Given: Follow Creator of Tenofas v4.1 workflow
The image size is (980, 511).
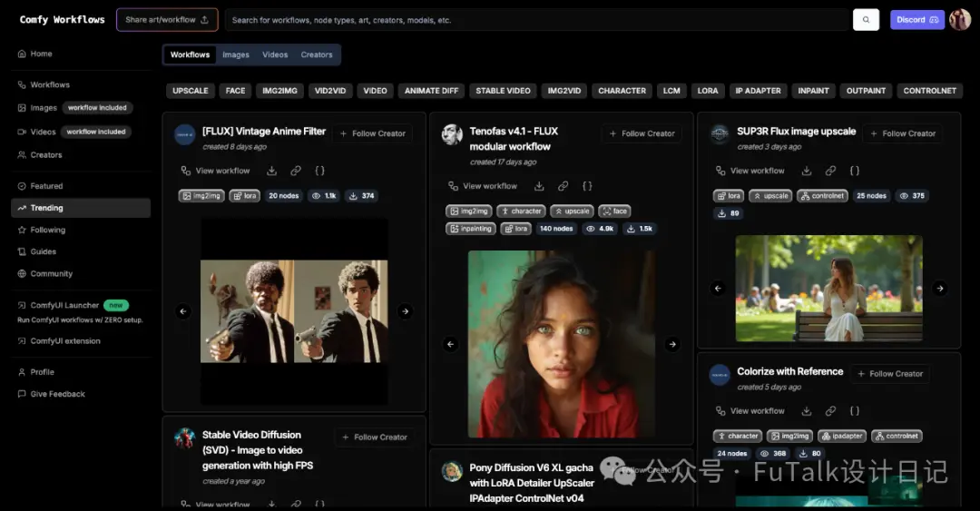Looking at the screenshot, I should 642,133.
